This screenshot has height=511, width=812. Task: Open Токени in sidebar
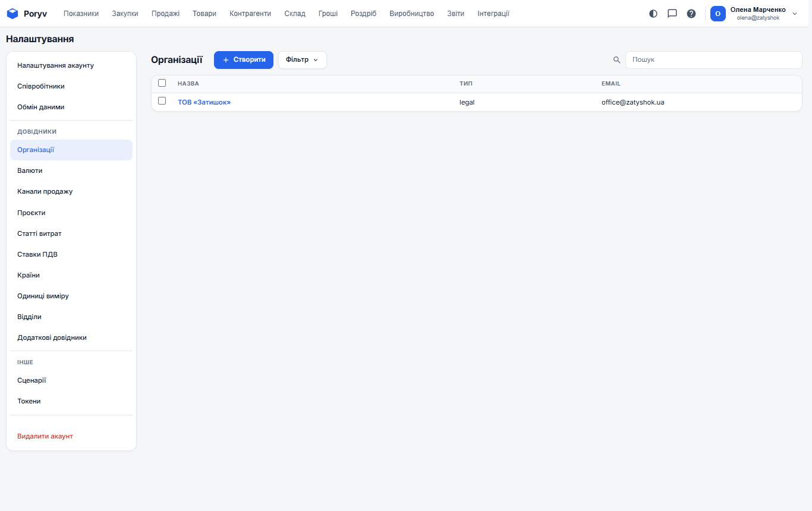tap(71, 401)
